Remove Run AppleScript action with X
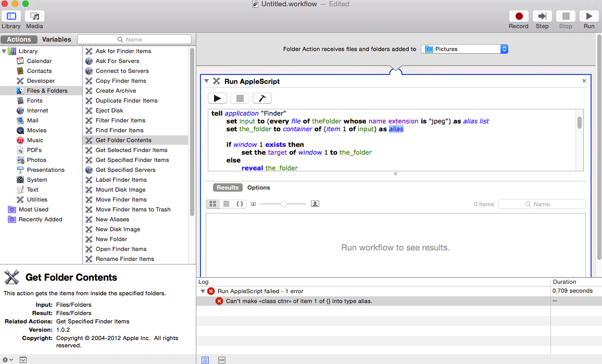The image size is (602, 364). 584,81
